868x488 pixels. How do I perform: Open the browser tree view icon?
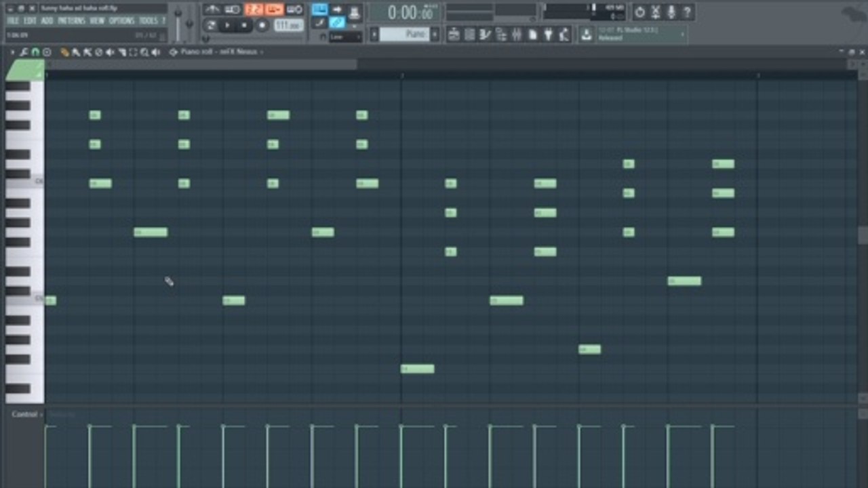click(502, 34)
